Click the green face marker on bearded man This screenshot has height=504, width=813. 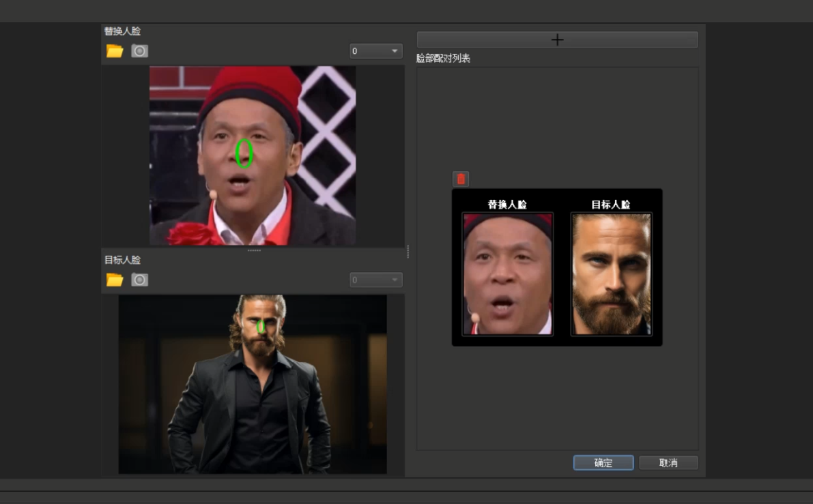coord(259,327)
